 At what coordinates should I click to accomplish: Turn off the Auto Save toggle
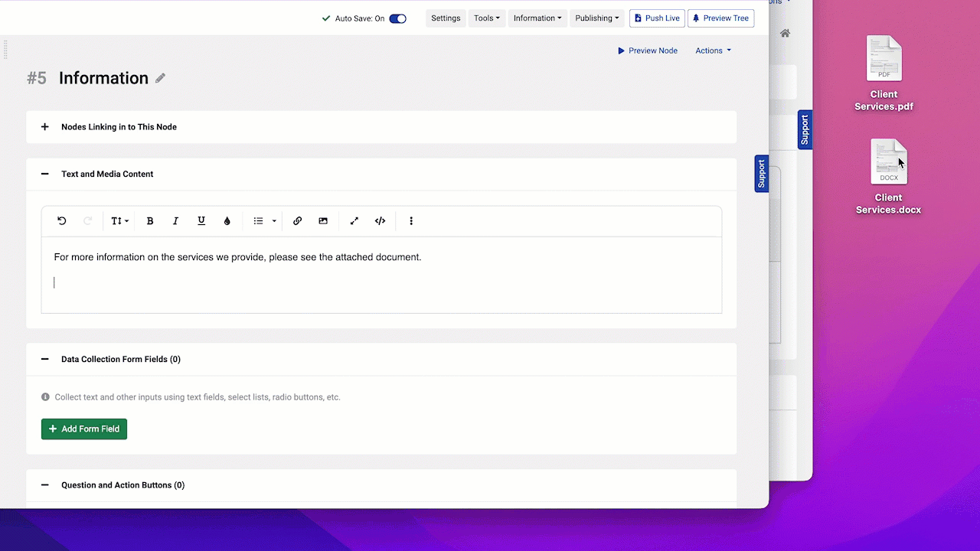pyautogui.click(x=397, y=18)
